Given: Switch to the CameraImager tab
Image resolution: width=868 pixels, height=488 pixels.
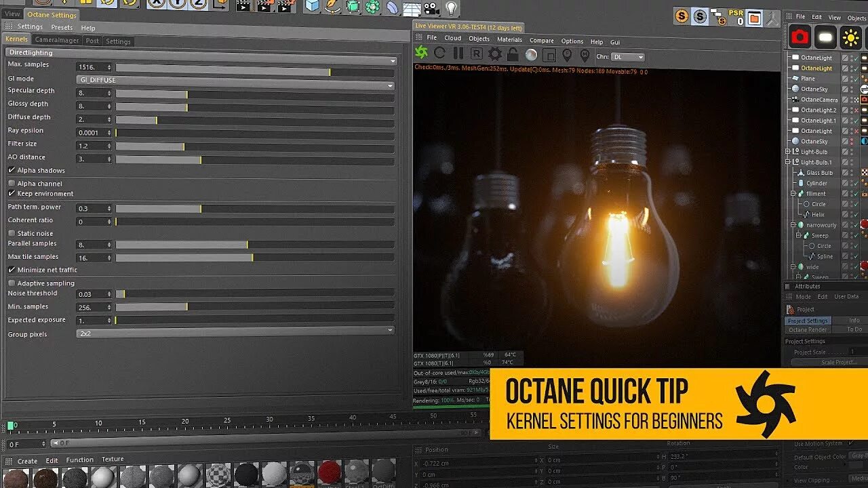Looking at the screenshot, I should 57,41.
